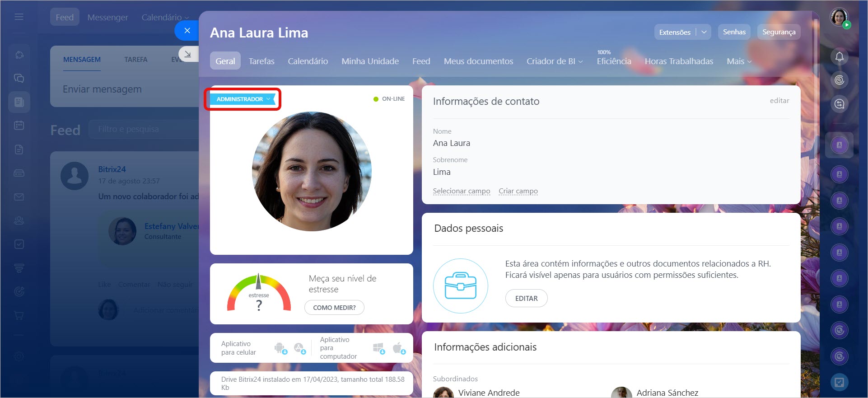Open the user avatar in top-right corner

(x=839, y=17)
